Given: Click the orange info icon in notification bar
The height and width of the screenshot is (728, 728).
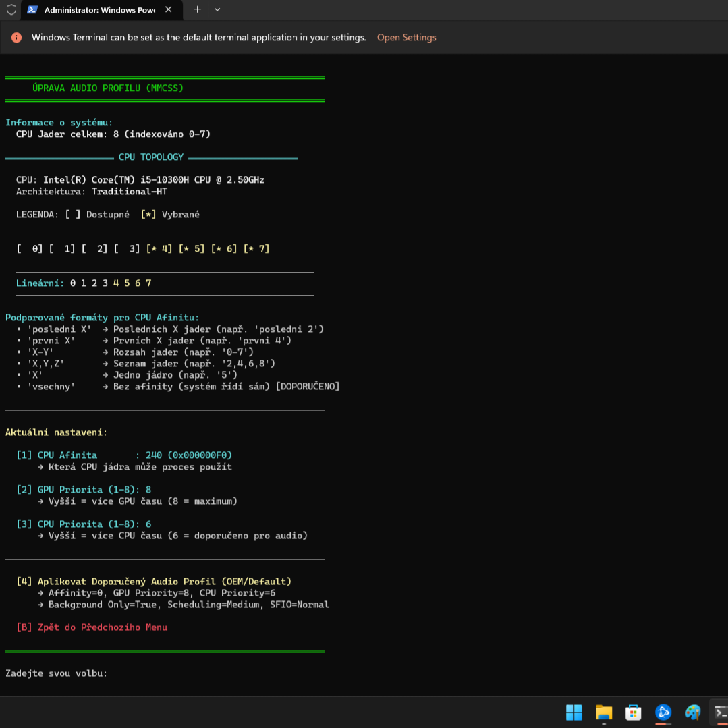Looking at the screenshot, I should 17,38.
